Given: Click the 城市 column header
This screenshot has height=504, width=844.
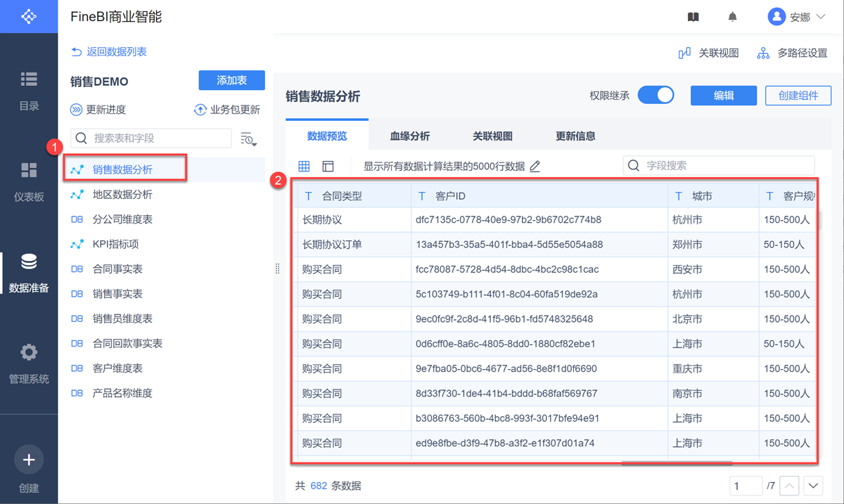Looking at the screenshot, I should tap(714, 196).
